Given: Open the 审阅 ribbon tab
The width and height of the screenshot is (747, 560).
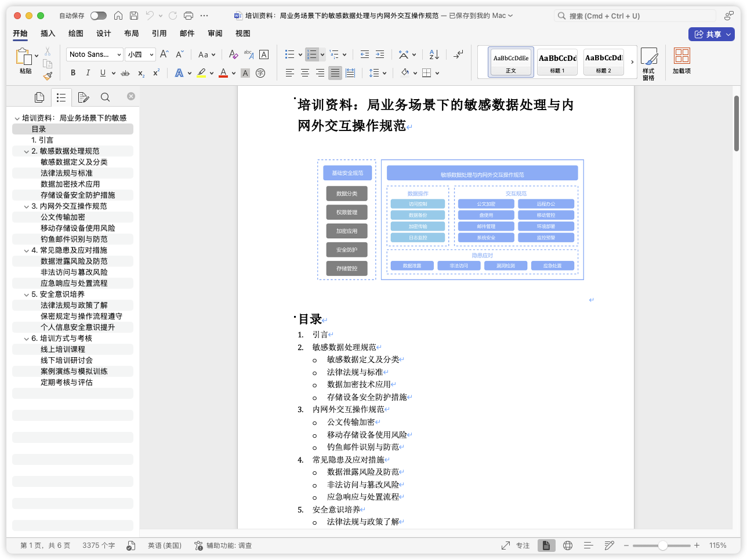Looking at the screenshot, I should pyautogui.click(x=215, y=34).
